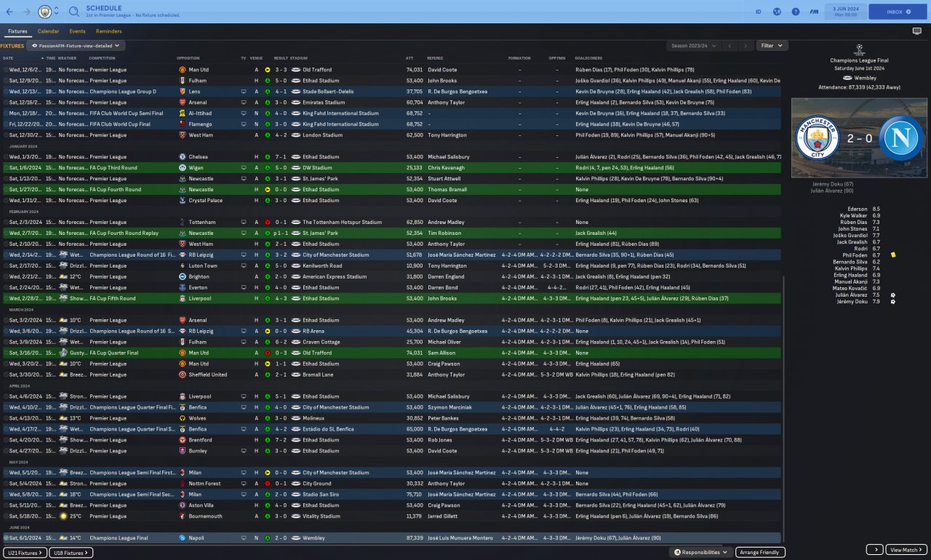Click the stadium icon beside Old Trafford in the David Coote row
This screenshot has height=560, width=931.
pos(296,70)
